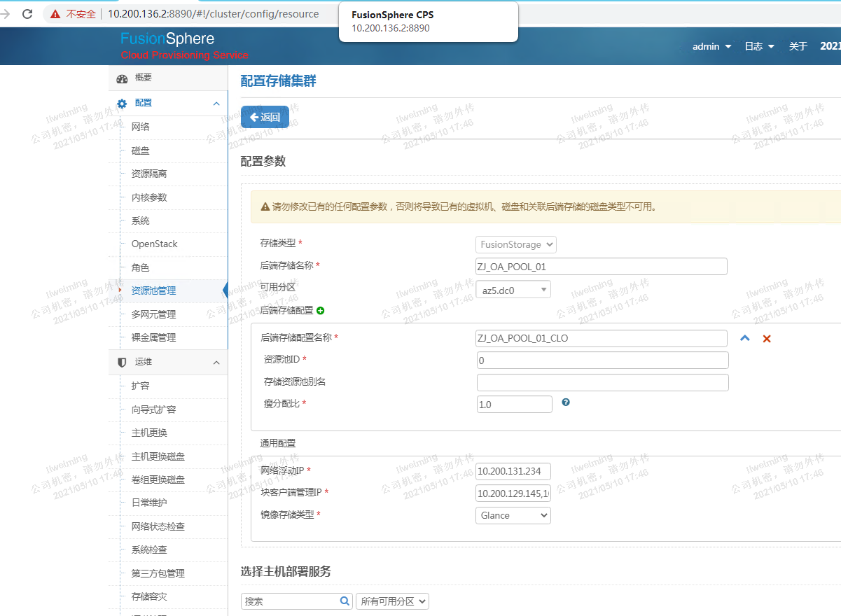Select 系统检查 in the sidebar
The width and height of the screenshot is (841, 616).
click(149, 549)
